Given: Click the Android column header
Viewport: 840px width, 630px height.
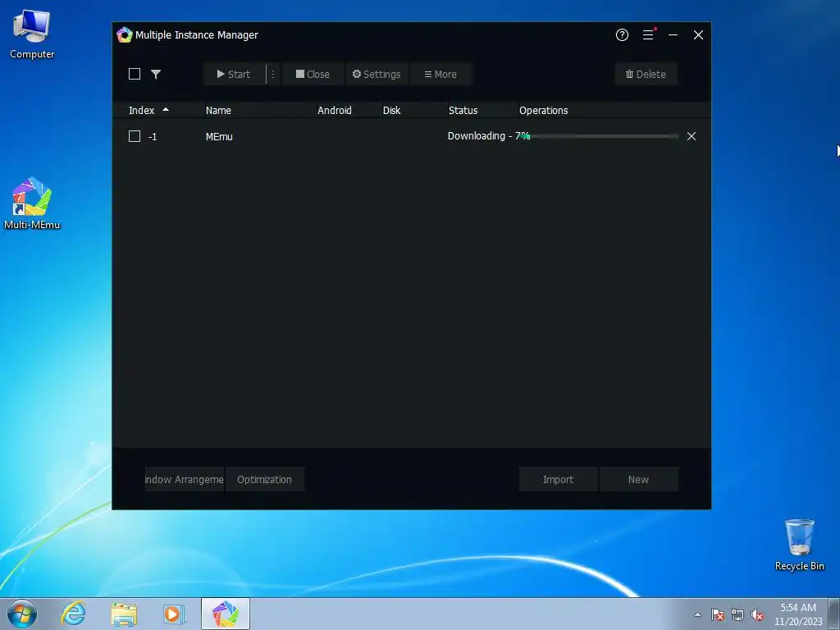Looking at the screenshot, I should point(335,111).
